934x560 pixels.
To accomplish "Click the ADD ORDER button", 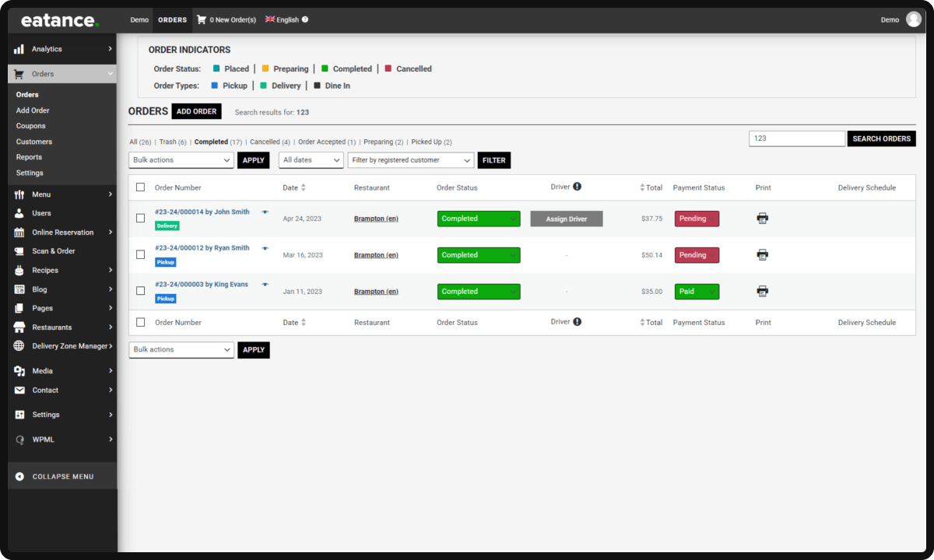I will 196,111.
